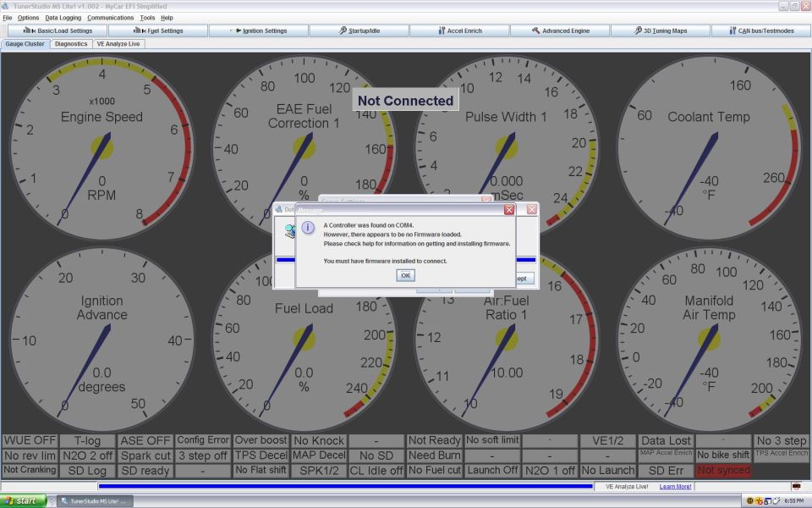Click the Ignition Advance gauge
The height and width of the screenshot is (508, 812).
102,340
